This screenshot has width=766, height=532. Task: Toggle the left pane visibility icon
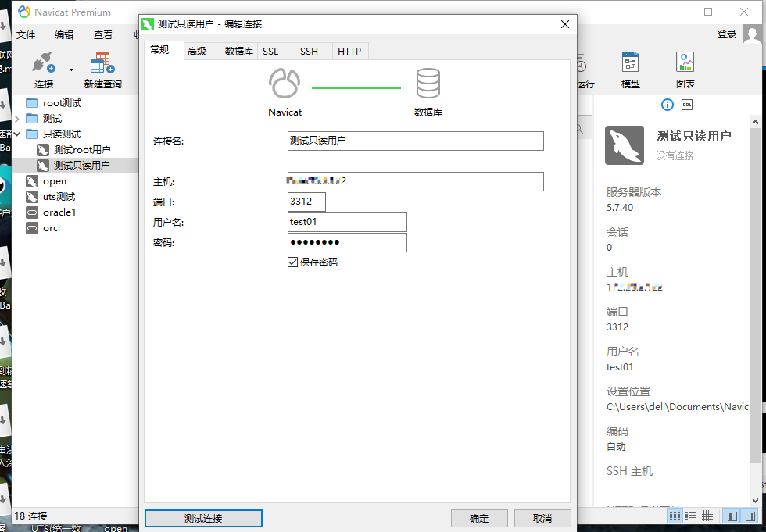pyautogui.click(x=732, y=516)
